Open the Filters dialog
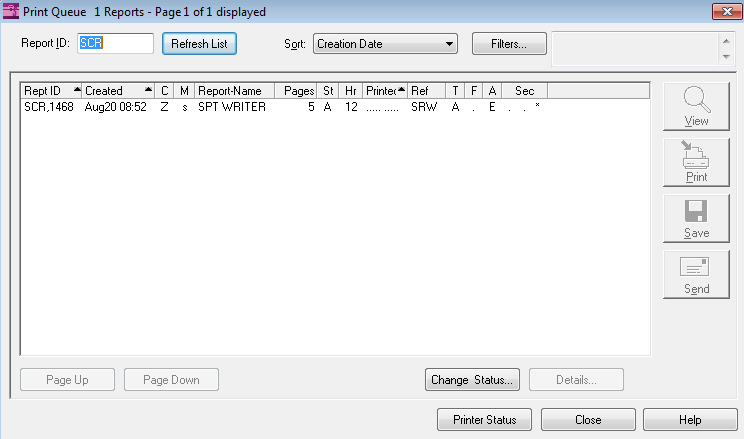This screenshot has width=744, height=439. 509,44
